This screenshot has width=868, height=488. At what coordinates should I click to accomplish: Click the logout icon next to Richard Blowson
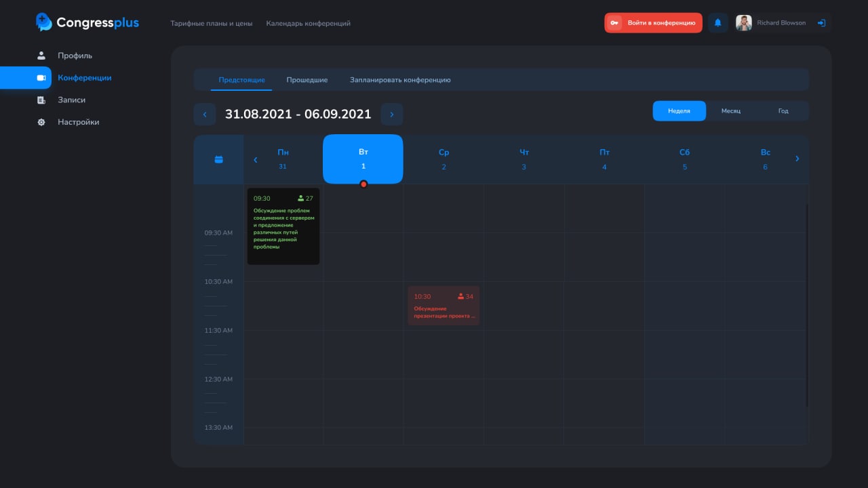[x=821, y=23]
